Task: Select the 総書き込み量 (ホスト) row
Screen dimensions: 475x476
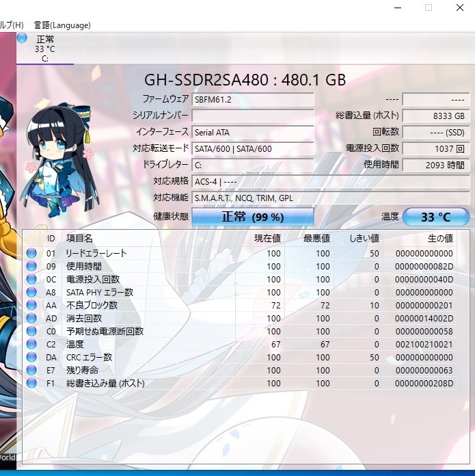Action: coord(240,383)
